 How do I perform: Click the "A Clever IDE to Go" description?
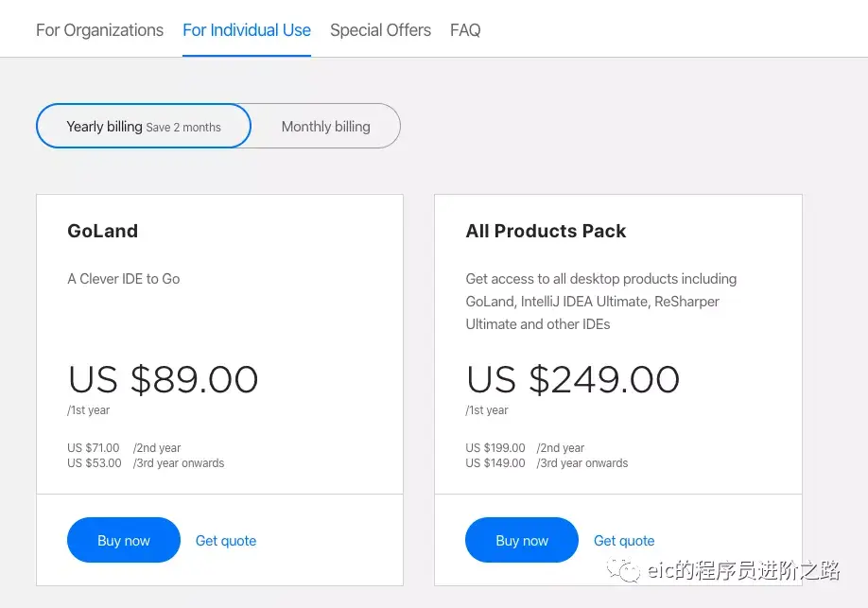point(124,279)
